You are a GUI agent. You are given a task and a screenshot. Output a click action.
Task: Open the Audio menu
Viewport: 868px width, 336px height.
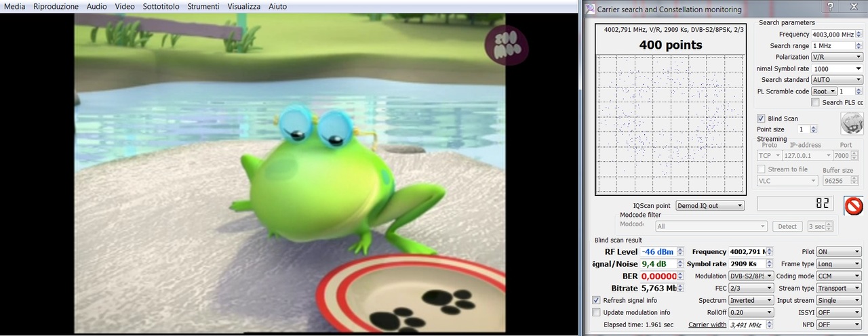[x=96, y=6]
